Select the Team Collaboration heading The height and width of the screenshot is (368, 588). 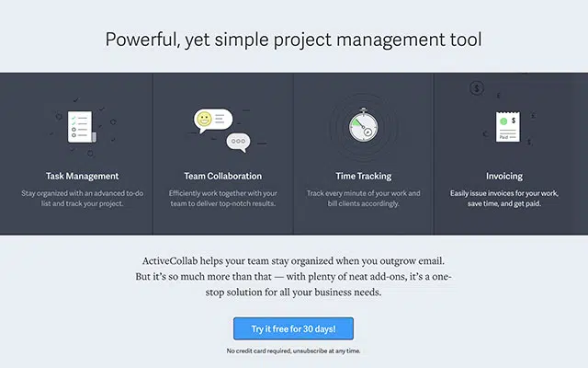coord(222,176)
